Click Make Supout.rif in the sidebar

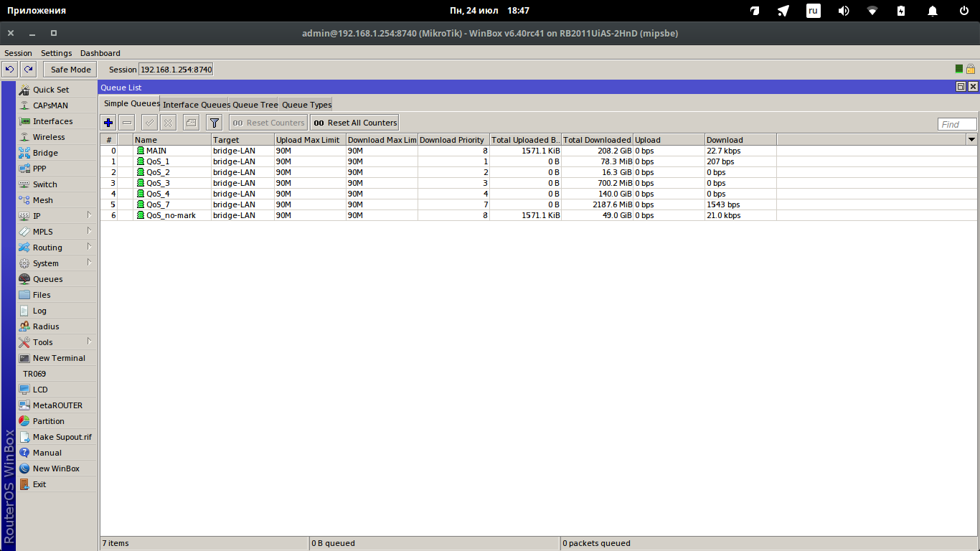[x=57, y=437]
